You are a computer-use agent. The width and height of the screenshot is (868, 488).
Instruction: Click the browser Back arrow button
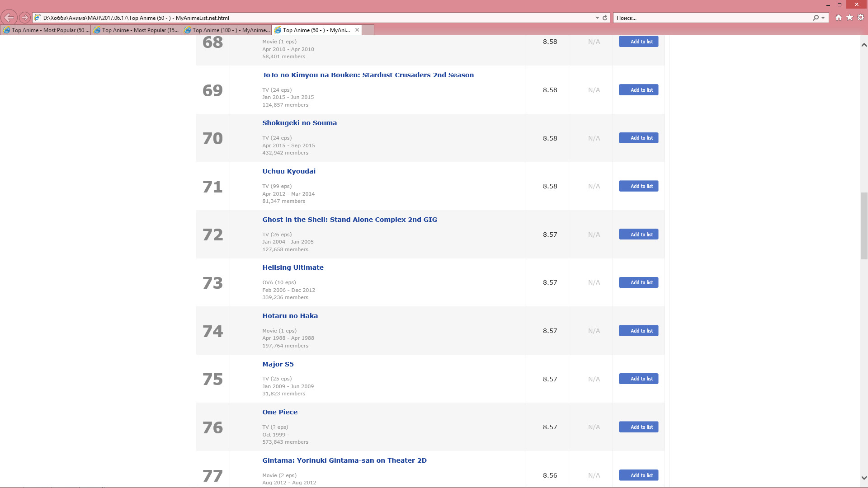pyautogui.click(x=9, y=18)
